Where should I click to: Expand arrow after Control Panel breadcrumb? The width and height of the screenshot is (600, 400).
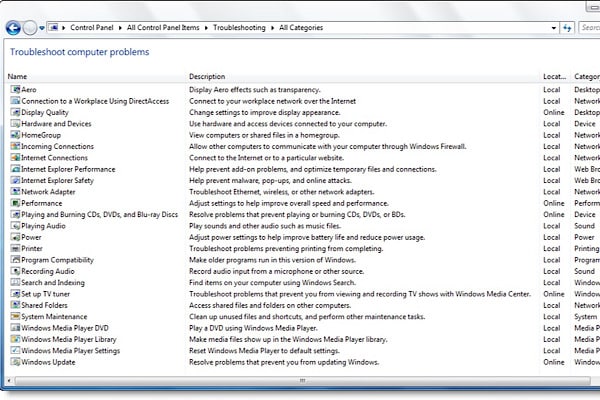(x=120, y=28)
